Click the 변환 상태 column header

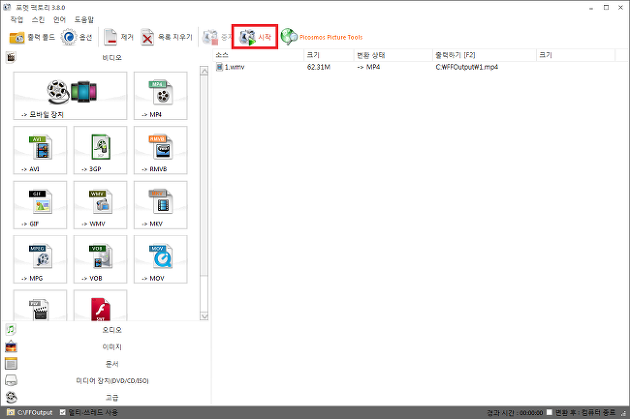(x=393, y=55)
